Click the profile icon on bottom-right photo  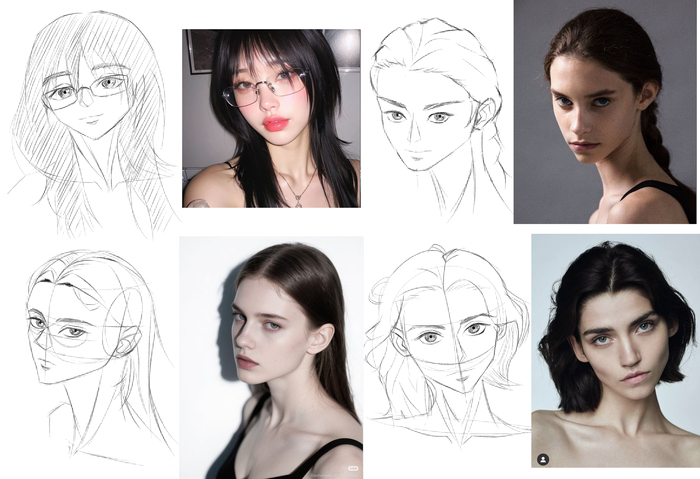coord(542,459)
